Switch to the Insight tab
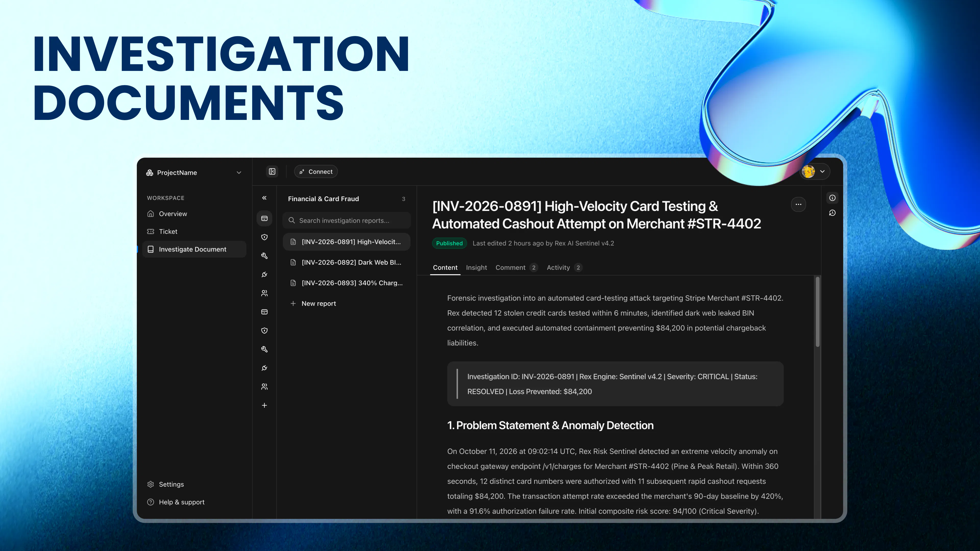This screenshot has height=551, width=980. tap(476, 268)
